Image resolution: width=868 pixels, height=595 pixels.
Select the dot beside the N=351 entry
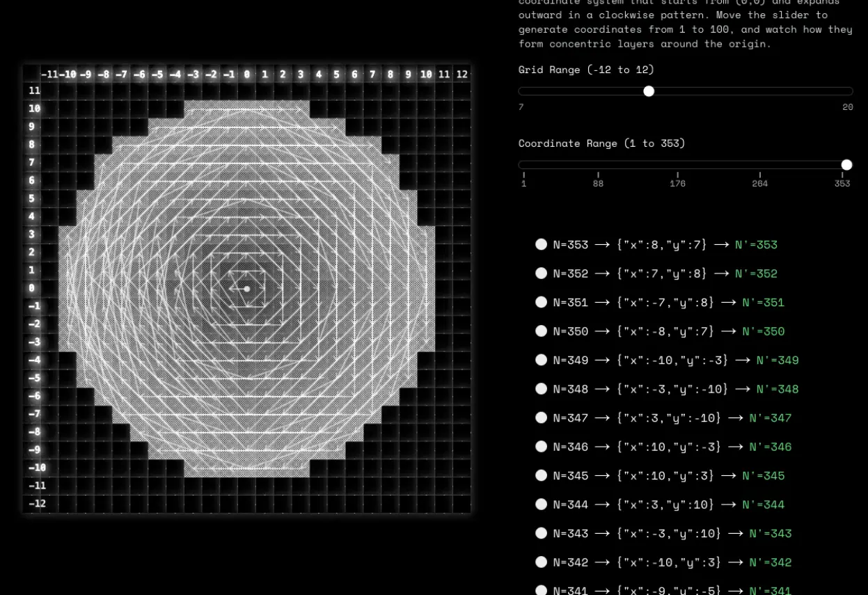click(541, 302)
